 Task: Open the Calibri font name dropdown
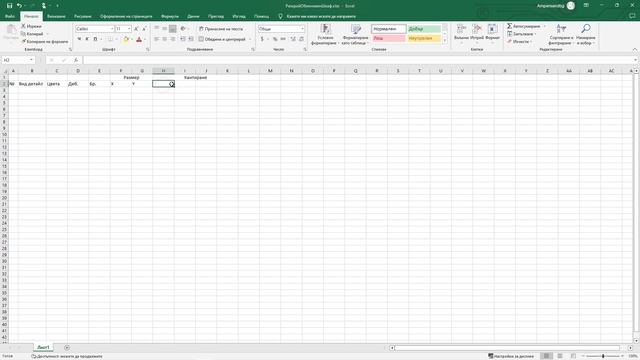(x=112, y=29)
